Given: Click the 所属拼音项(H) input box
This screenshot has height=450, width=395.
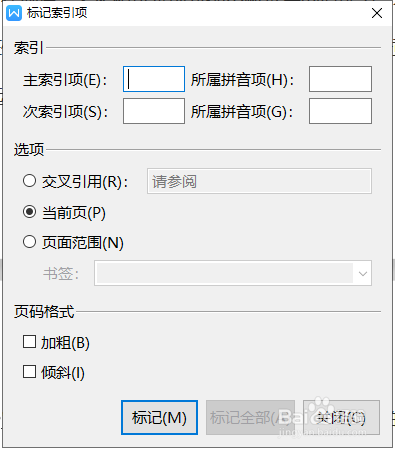Looking at the screenshot, I should pos(340,79).
